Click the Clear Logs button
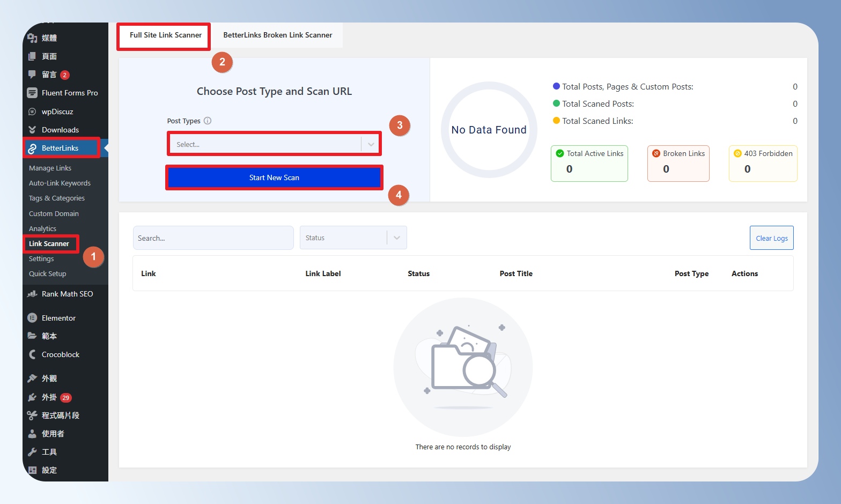 click(771, 238)
